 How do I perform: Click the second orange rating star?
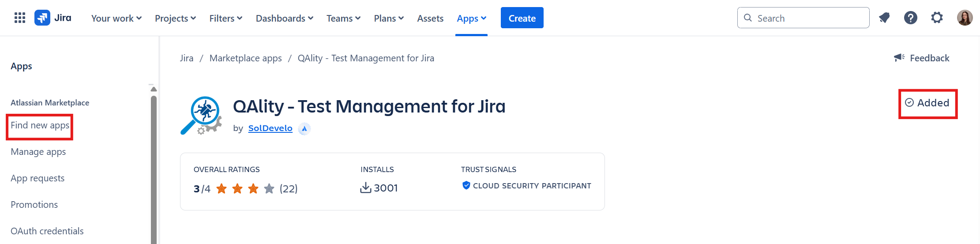237,189
